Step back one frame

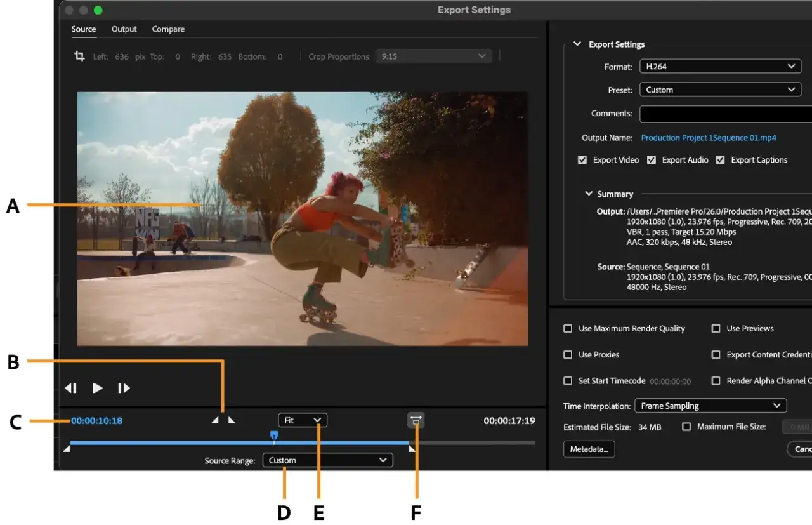[x=71, y=388]
